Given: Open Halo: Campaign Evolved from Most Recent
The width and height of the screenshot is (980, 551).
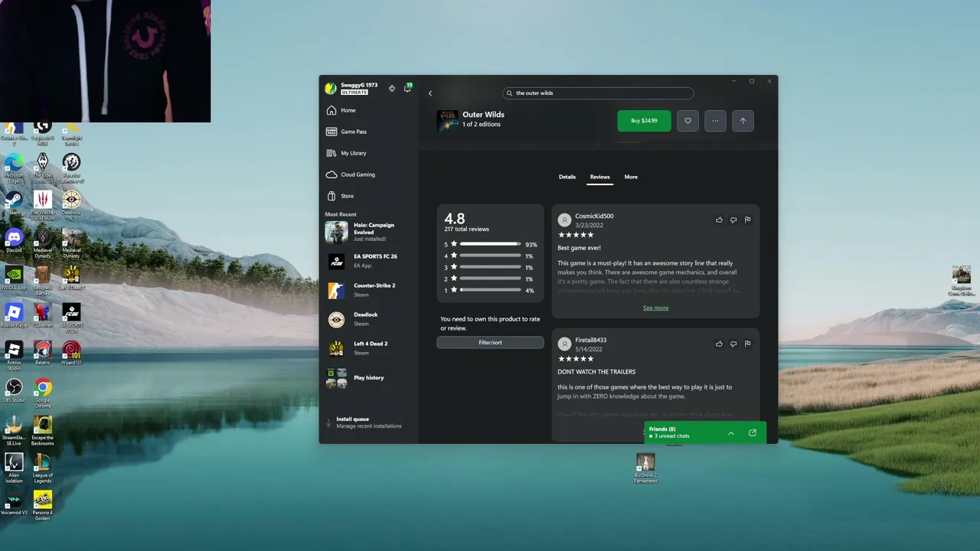Looking at the screenshot, I should (x=369, y=232).
